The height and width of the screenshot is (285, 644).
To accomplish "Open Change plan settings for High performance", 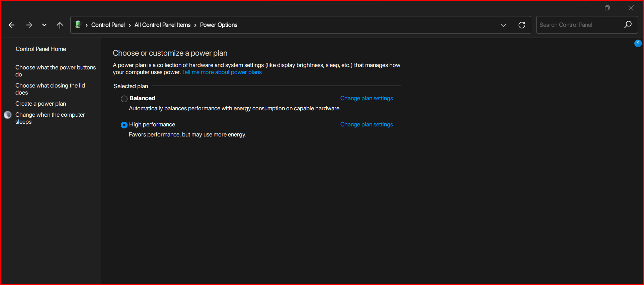I will pyautogui.click(x=367, y=124).
